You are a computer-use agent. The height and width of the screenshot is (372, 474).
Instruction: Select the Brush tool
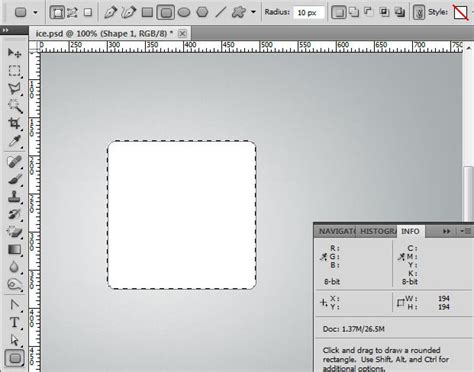tap(14, 180)
